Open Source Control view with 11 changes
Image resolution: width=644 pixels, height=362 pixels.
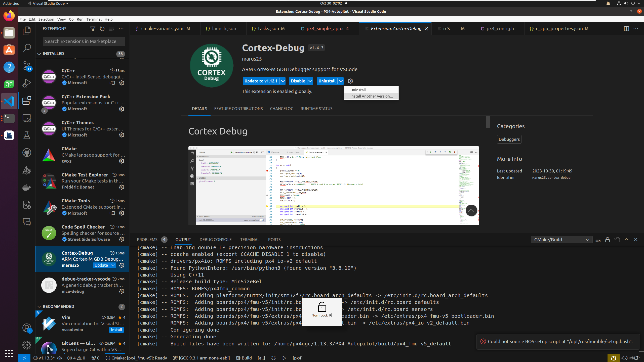[27, 66]
